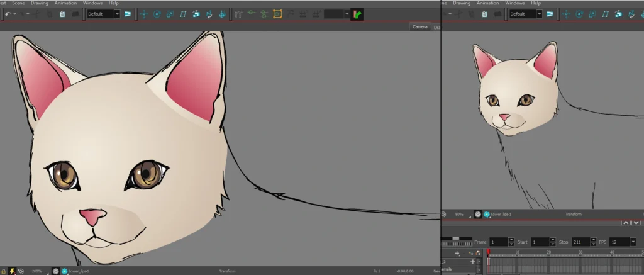This screenshot has height=275, width=644.
Task: Toggle lightning bolt icon in left status bar
Action: (13, 271)
